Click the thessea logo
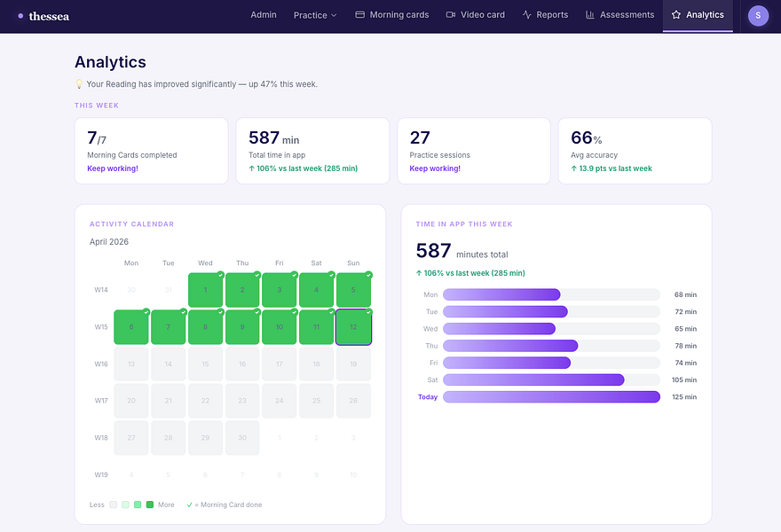 (43, 17)
